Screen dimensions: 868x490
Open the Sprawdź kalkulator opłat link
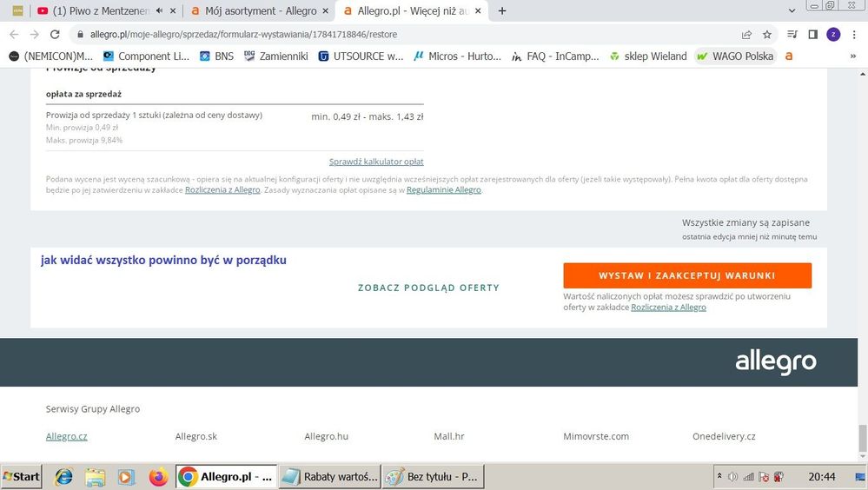[x=376, y=162]
